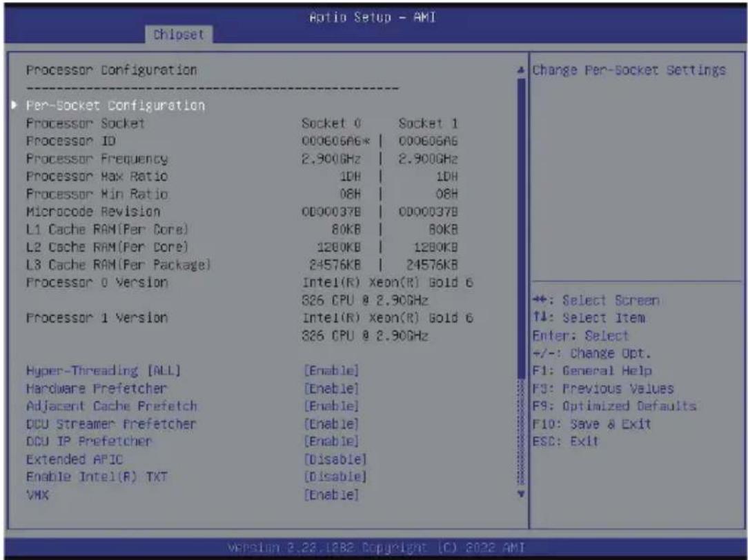Click the Select Item key hint
The width and height of the screenshot is (748, 560).
click(x=589, y=317)
